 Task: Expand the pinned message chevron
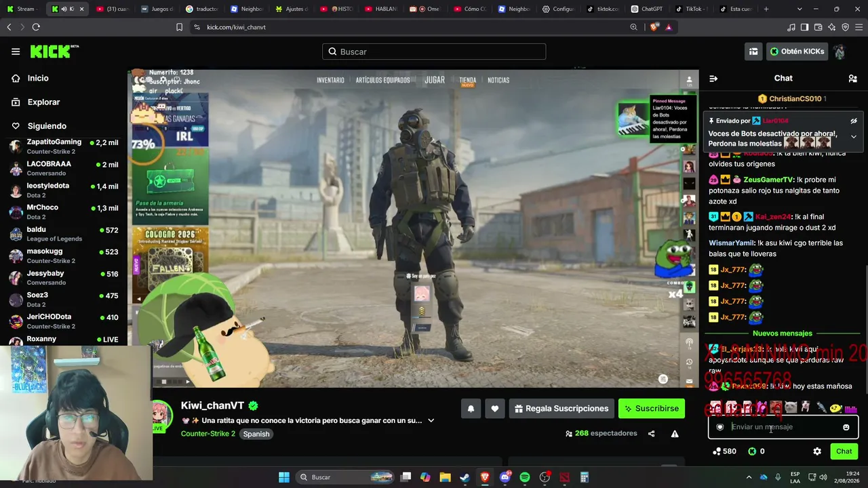coord(854,136)
